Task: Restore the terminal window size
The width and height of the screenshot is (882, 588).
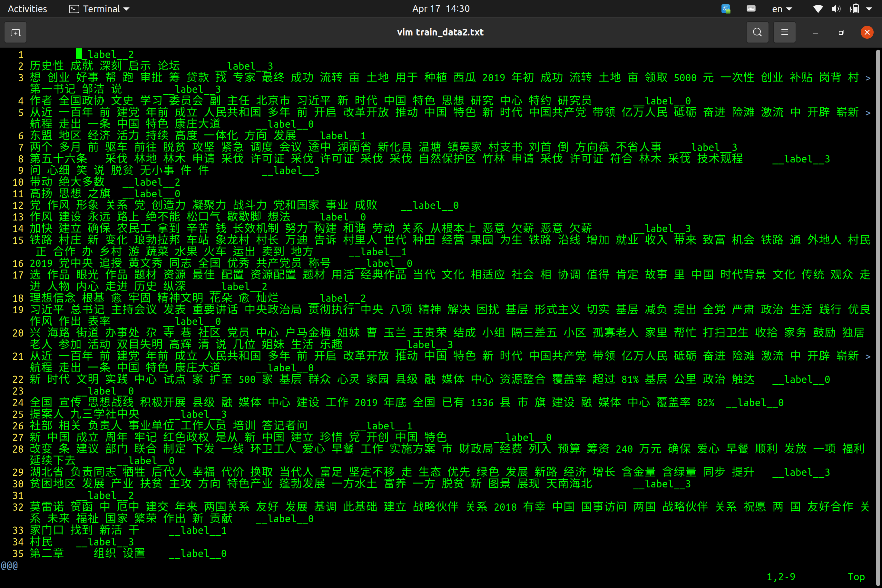Action: click(x=841, y=33)
